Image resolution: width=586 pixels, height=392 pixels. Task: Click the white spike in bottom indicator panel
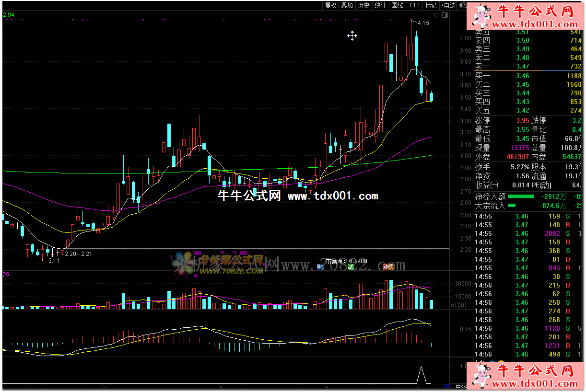tap(421, 375)
